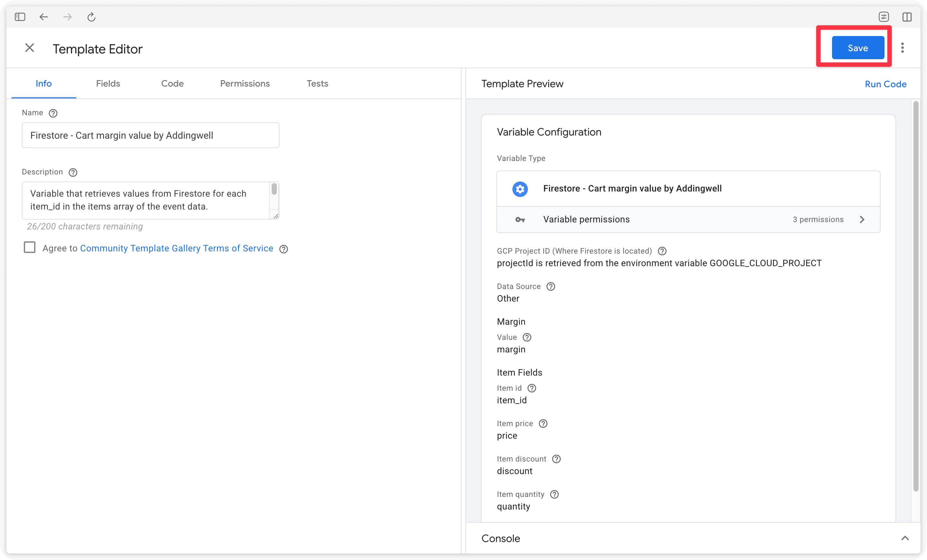Open the three-dot more options menu
Screen dimensions: 927x560
(902, 48)
